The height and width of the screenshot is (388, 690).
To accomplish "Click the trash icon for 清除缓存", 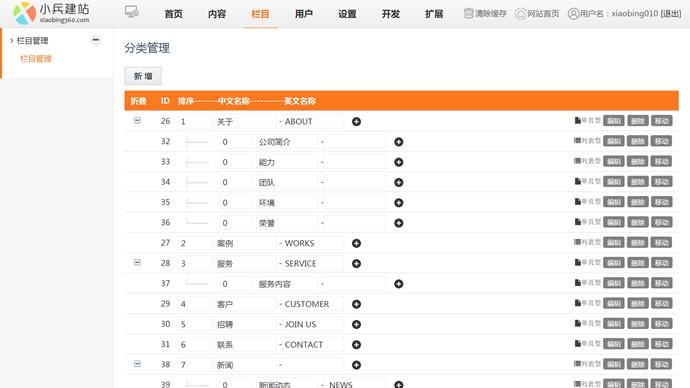I will [469, 14].
